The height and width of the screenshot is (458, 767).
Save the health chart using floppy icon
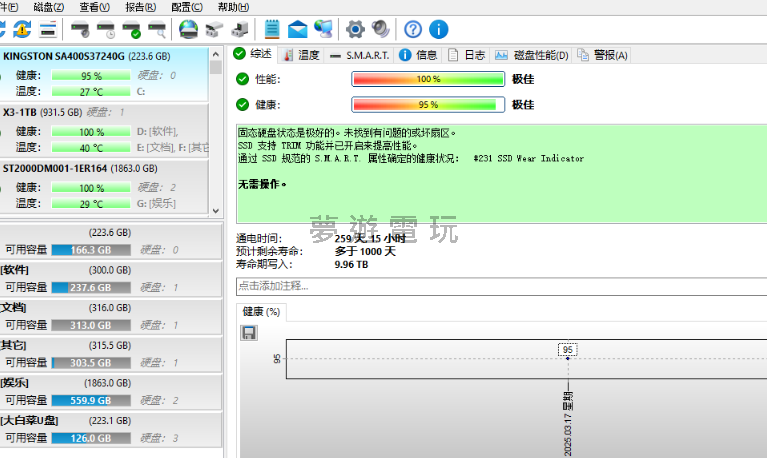[x=249, y=332]
